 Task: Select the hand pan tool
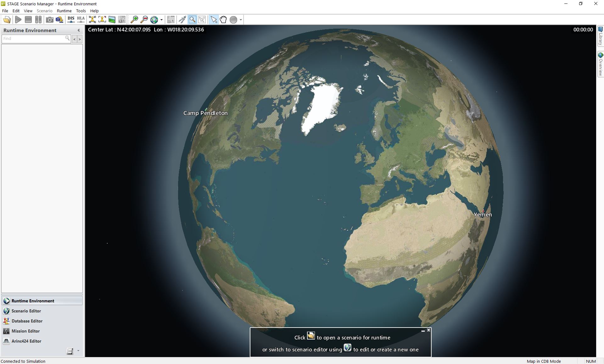[223, 20]
